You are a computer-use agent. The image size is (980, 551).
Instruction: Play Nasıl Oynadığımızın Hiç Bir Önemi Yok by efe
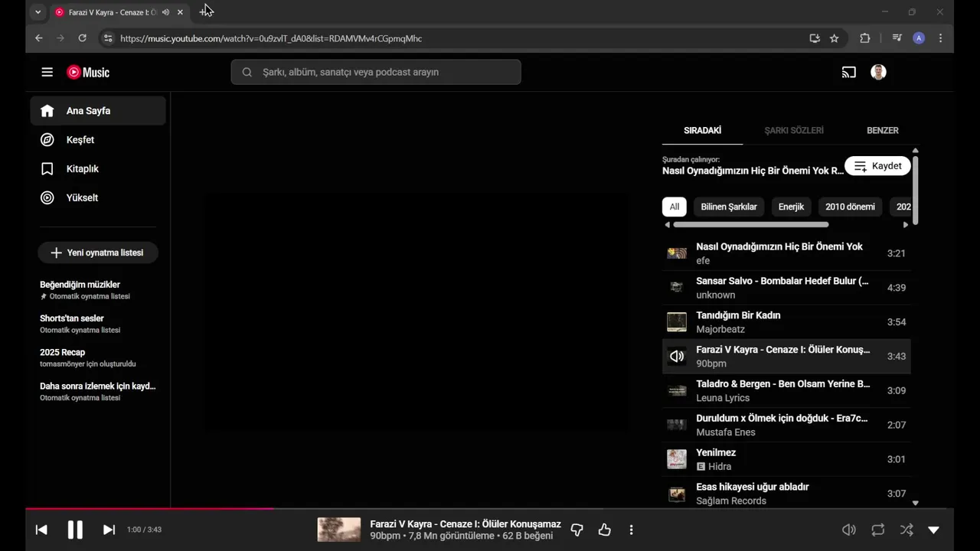point(786,253)
